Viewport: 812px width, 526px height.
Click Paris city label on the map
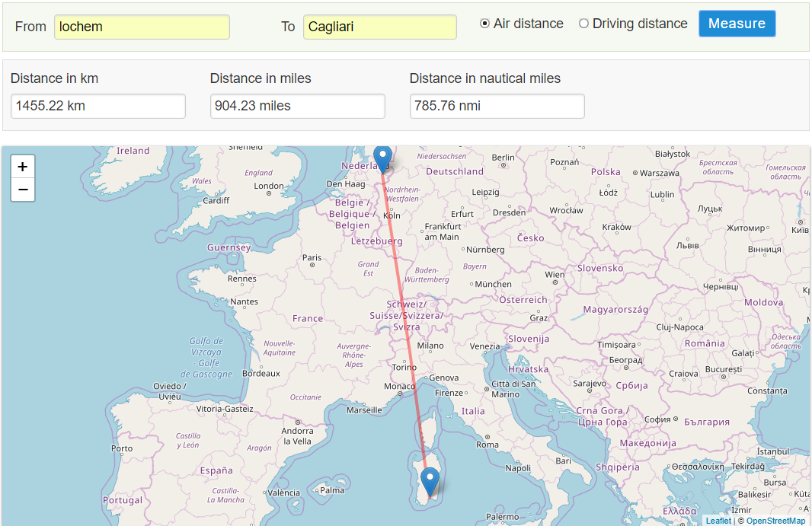(312, 258)
